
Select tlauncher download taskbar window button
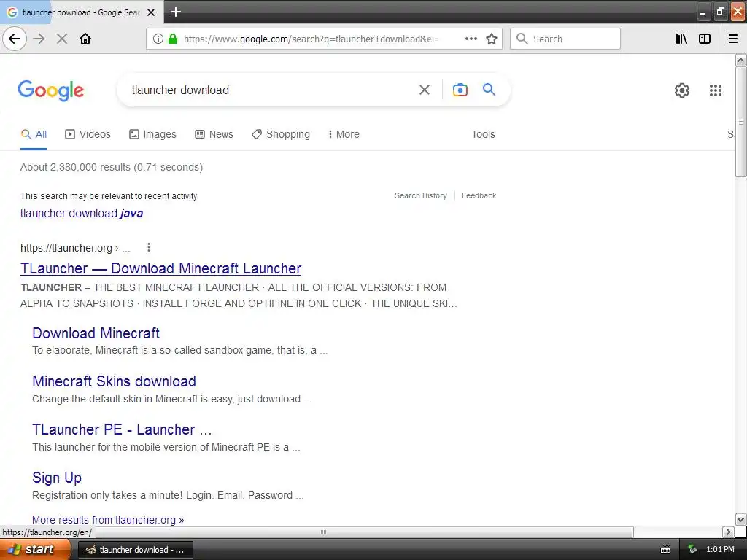pyautogui.click(x=135, y=550)
